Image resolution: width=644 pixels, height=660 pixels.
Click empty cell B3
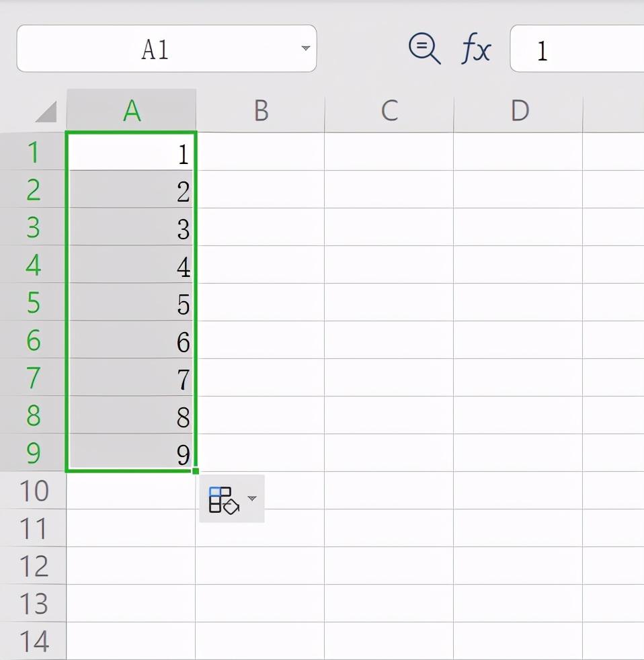point(261,229)
